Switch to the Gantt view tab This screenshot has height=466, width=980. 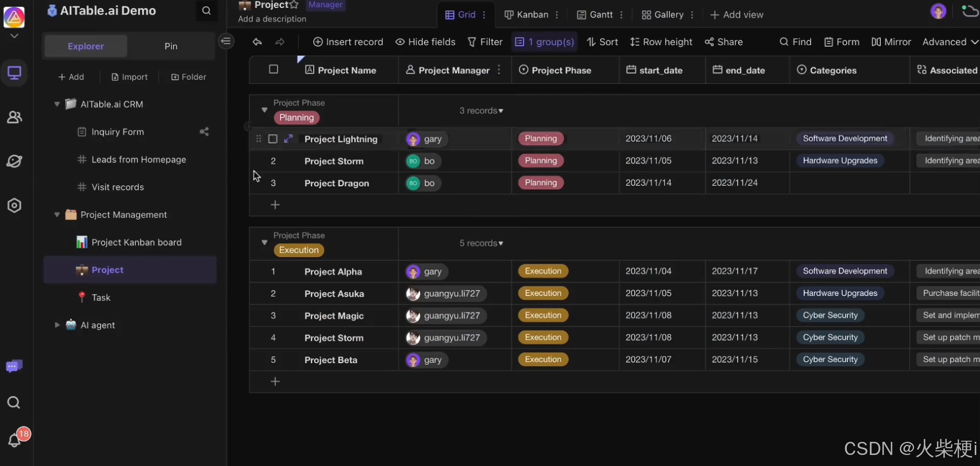click(595, 15)
